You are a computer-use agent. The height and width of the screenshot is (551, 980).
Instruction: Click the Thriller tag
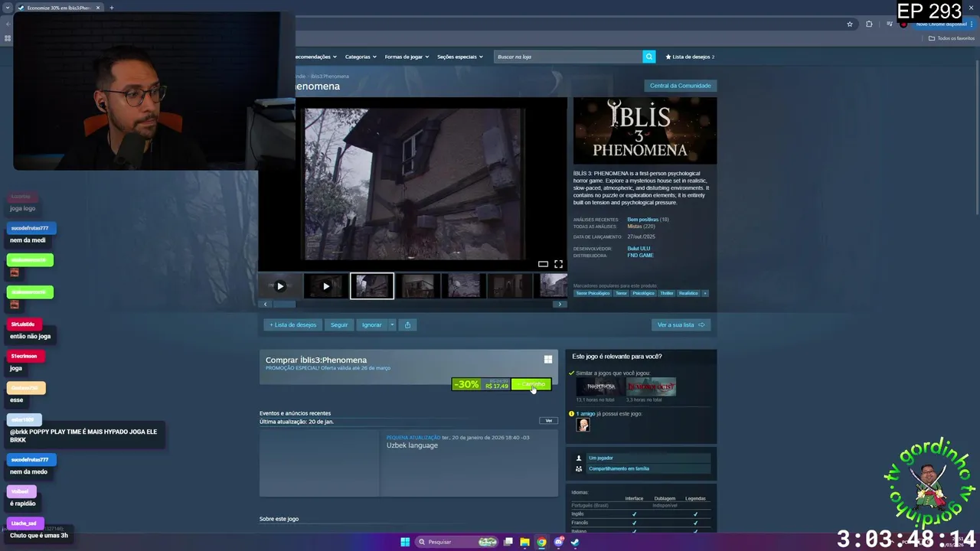[x=667, y=293]
